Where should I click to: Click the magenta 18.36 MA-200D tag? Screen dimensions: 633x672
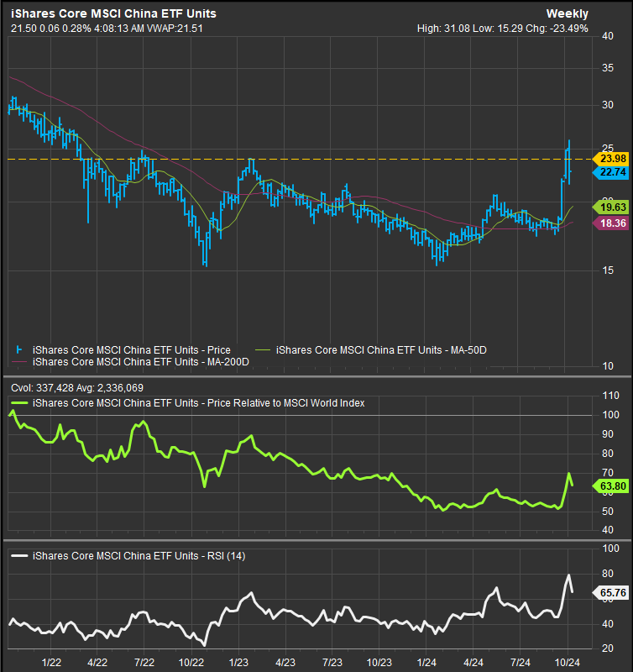pos(613,223)
